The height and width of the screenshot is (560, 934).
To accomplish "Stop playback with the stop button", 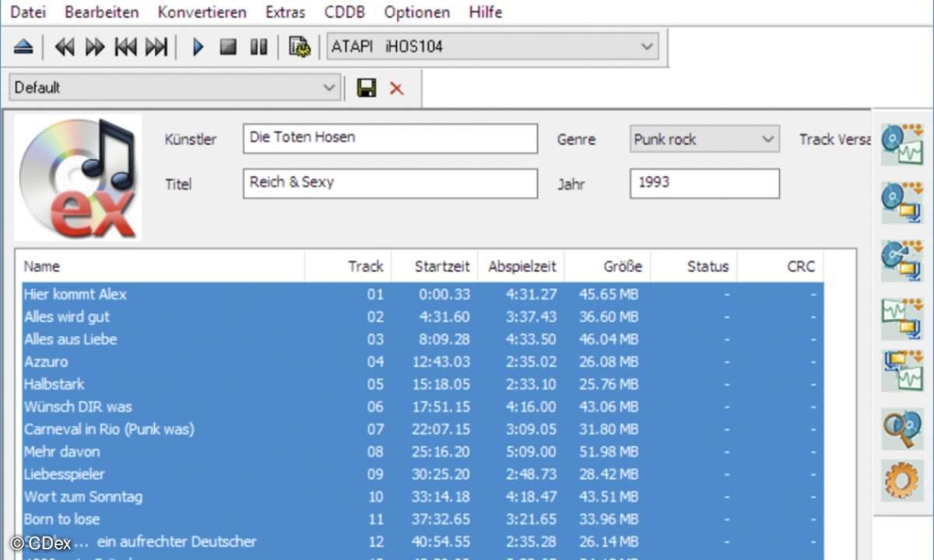I will pos(228,47).
